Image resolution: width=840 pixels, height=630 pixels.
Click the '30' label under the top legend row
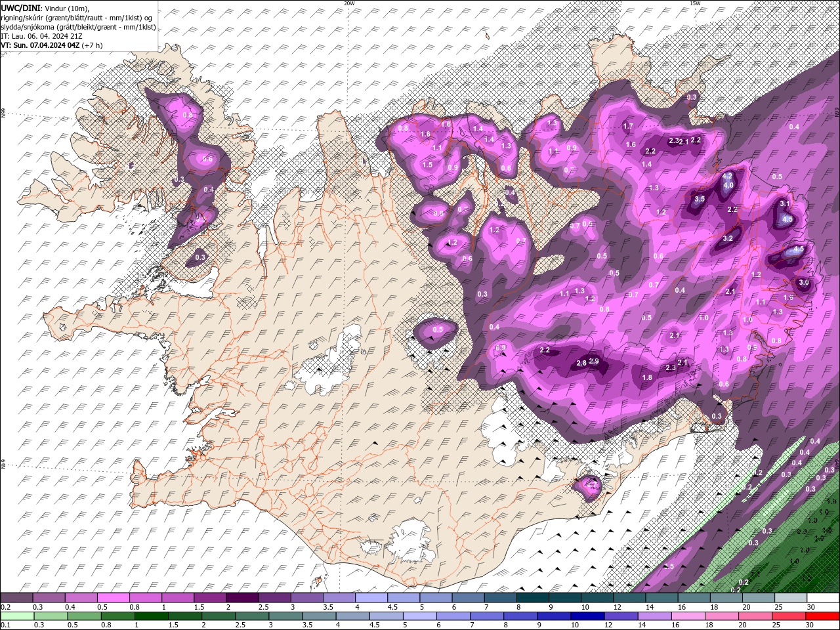[811, 607]
